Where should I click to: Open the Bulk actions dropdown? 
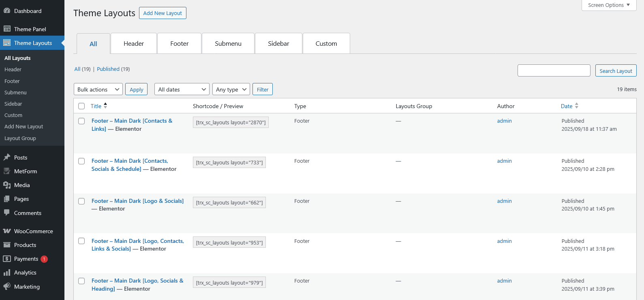pos(98,89)
